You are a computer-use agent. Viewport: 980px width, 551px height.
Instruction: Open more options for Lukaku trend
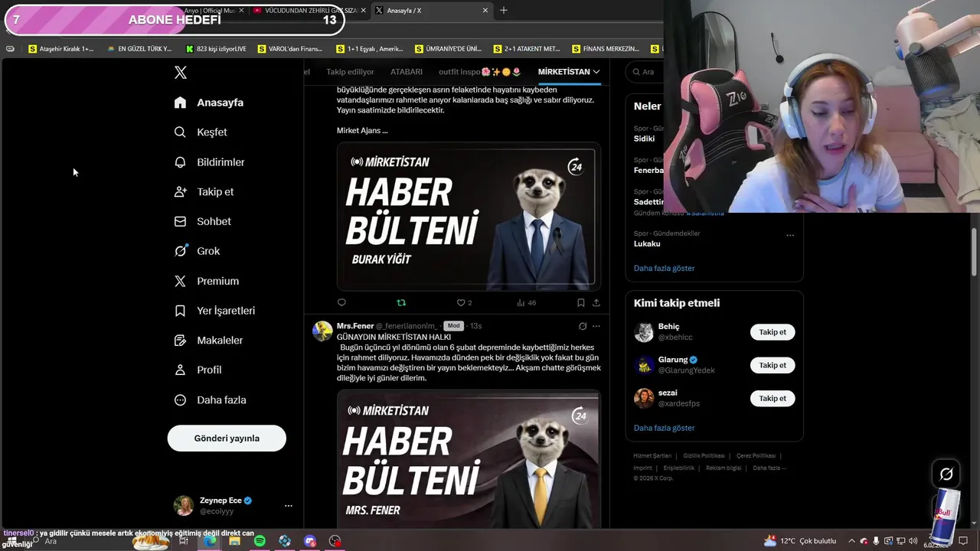tap(790, 235)
